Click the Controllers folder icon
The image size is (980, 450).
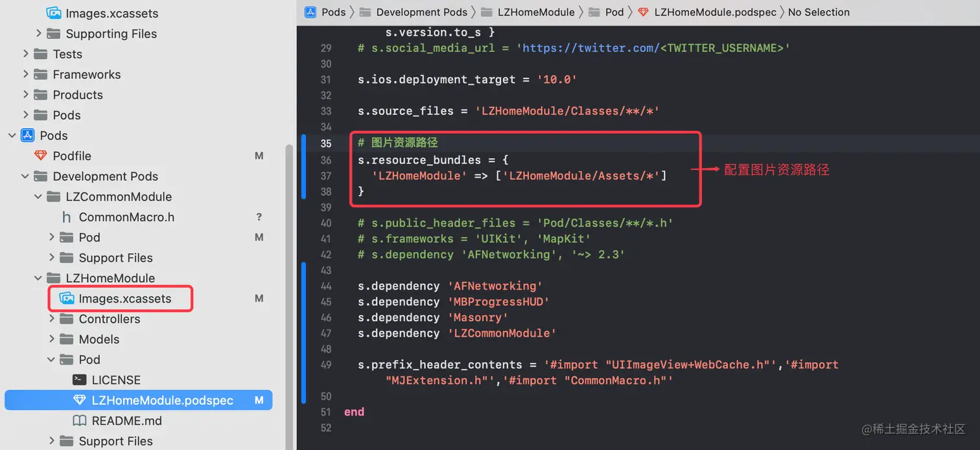click(x=66, y=319)
